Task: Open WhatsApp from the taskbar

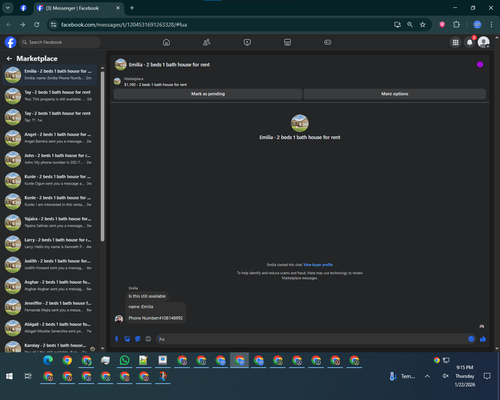Action: point(124,360)
